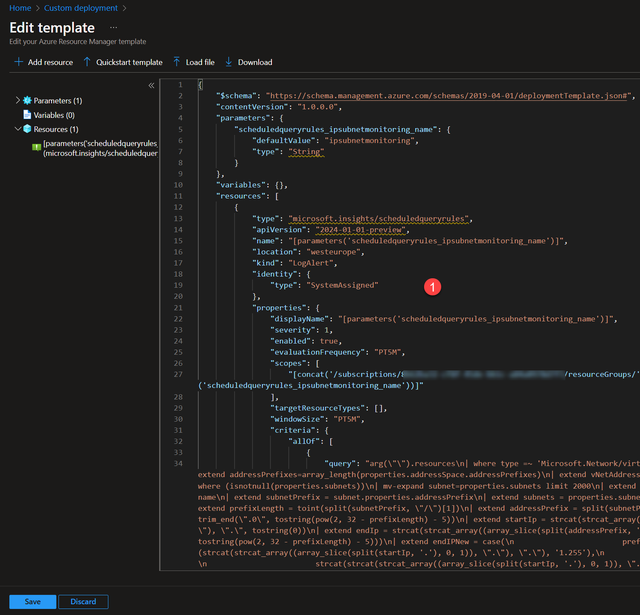
Task: Click the "LogAlert" kind value
Action: [x=311, y=263]
